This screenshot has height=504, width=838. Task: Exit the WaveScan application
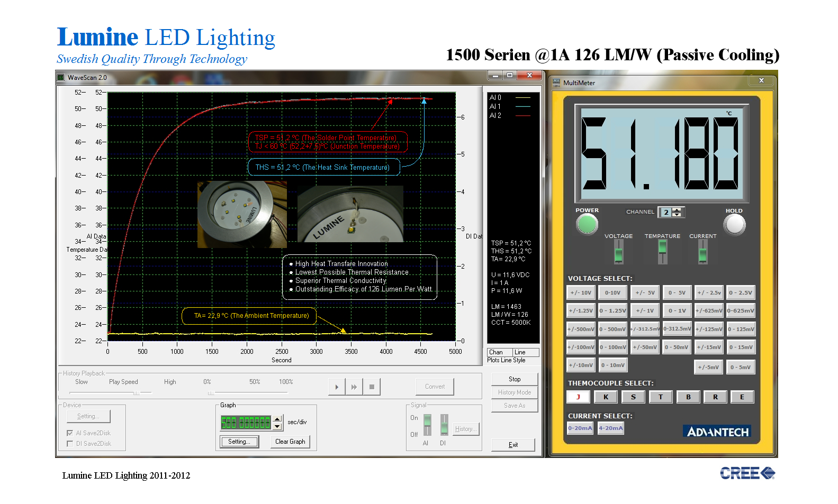click(513, 445)
